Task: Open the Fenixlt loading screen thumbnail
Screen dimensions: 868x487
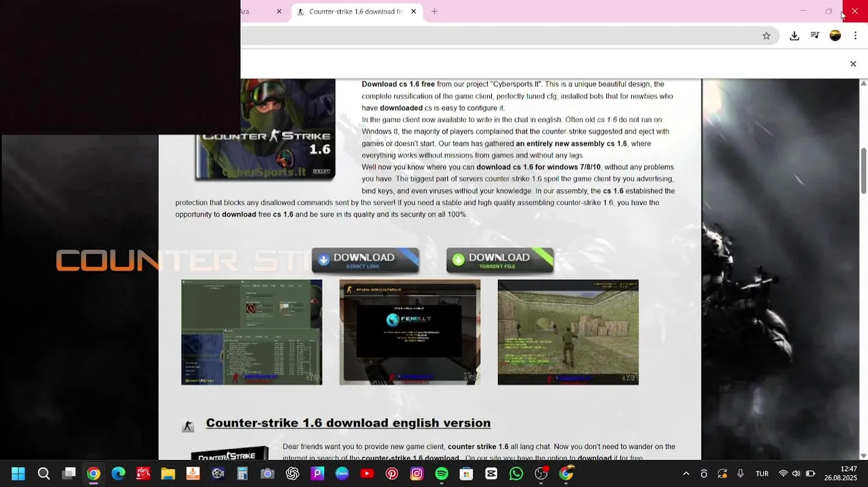Action: (x=410, y=332)
